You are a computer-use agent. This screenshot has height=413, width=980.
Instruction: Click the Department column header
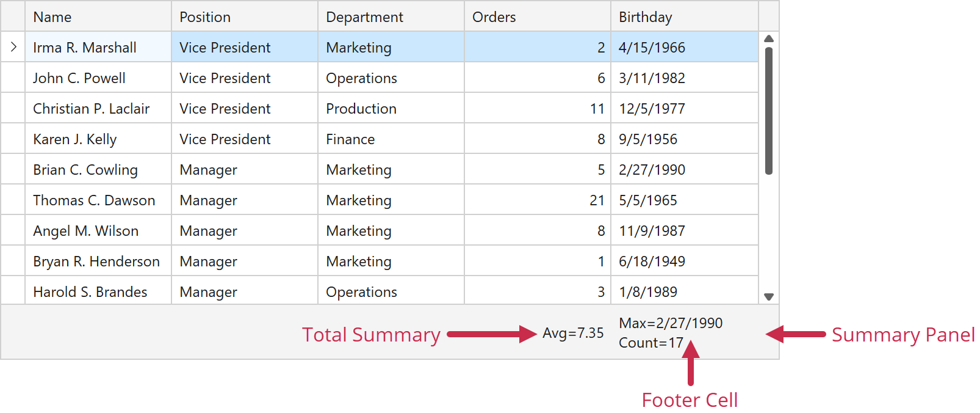click(391, 17)
